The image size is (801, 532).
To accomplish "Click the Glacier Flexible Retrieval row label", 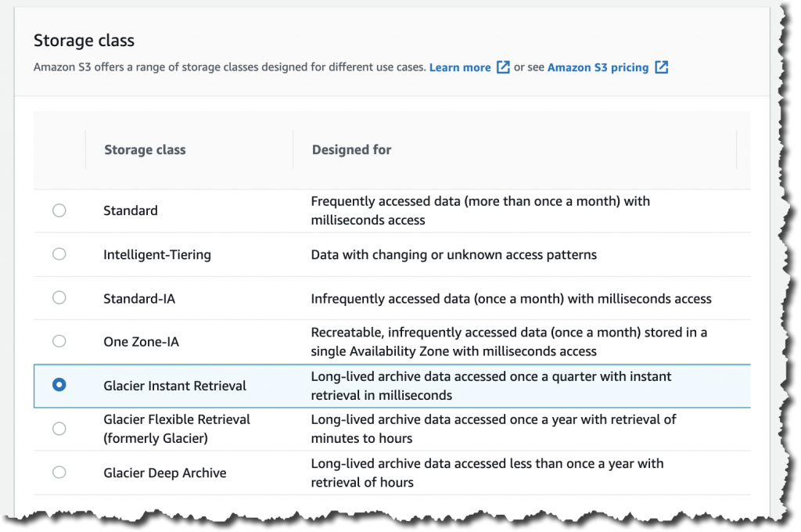I will [176, 428].
